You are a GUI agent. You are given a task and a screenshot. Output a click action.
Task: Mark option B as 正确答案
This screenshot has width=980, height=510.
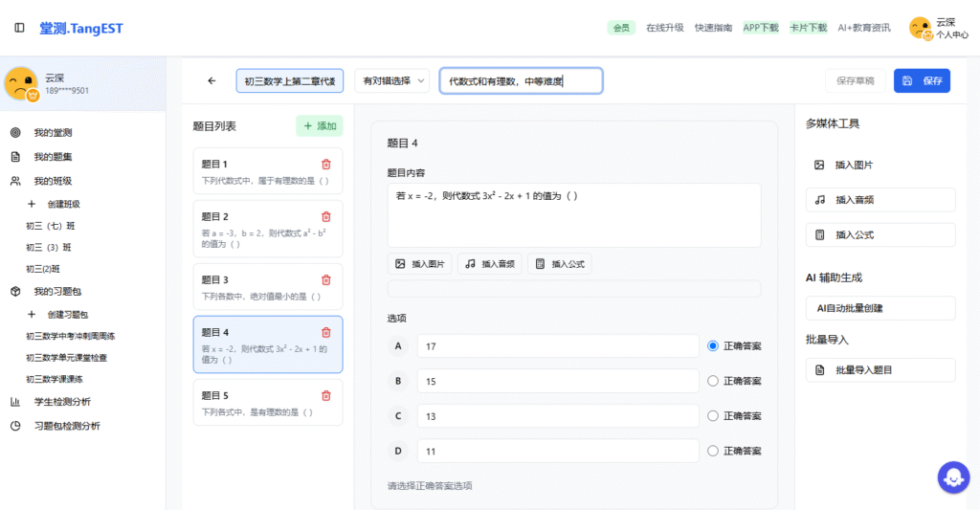pos(712,381)
